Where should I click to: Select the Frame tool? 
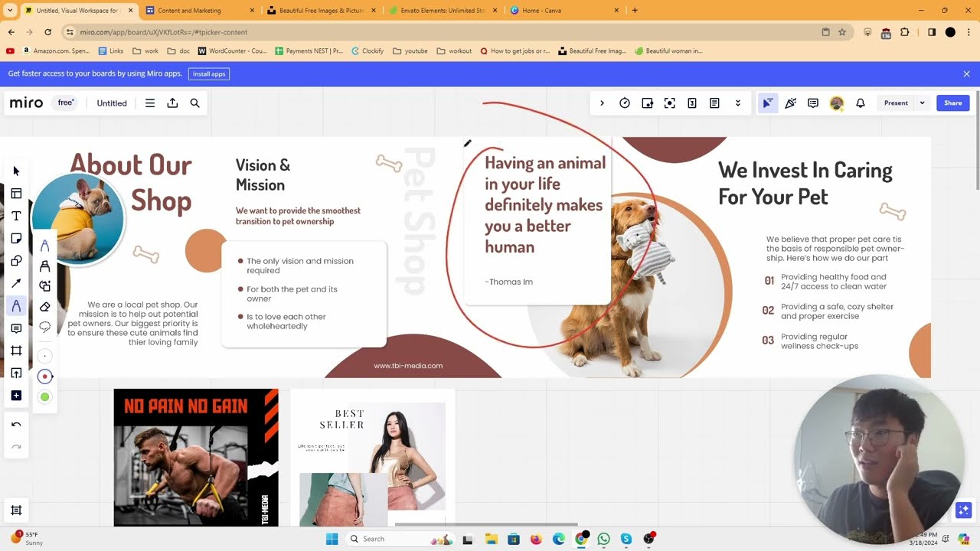[x=16, y=350]
